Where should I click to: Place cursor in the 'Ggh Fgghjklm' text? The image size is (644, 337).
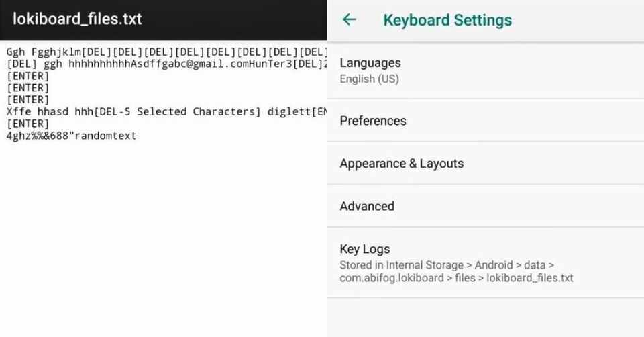pyautogui.click(x=44, y=52)
